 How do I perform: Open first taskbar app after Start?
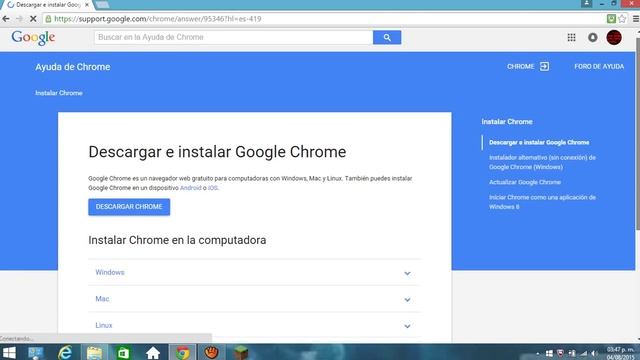point(36,353)
